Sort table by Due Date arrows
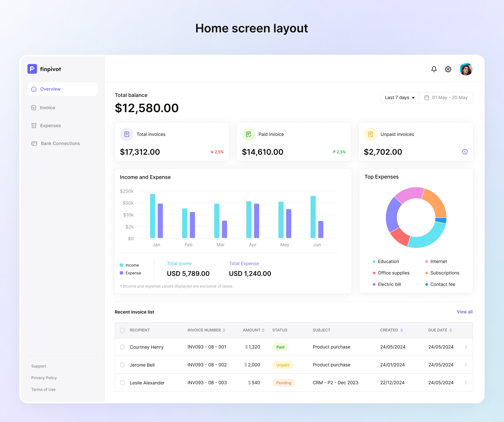 pyautogui.click(x=450, y=330)
